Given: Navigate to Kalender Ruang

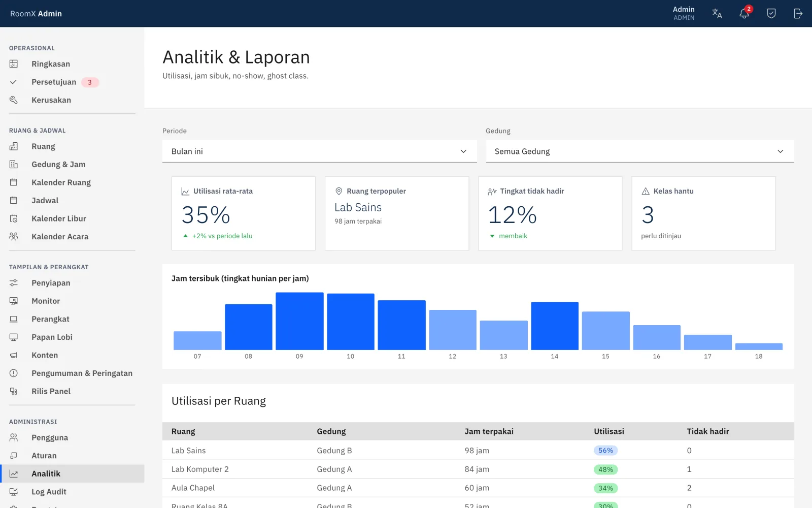Looking at the screenshot, I should click(72, 182).
